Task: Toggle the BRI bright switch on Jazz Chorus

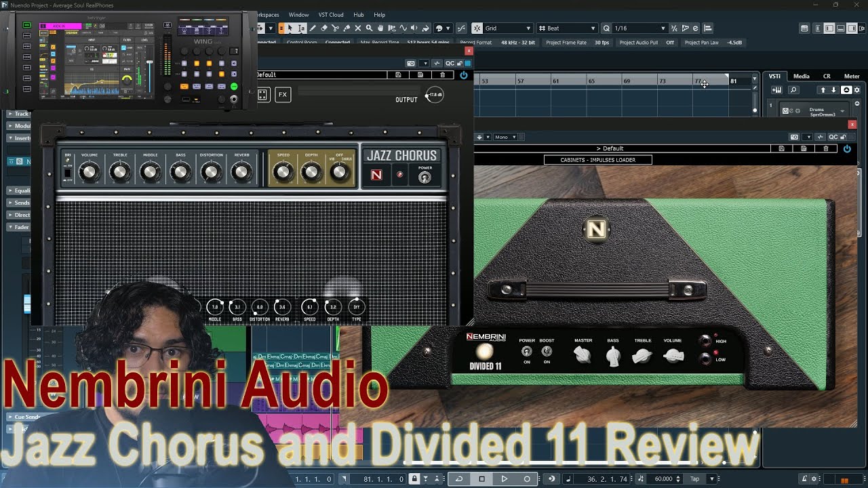Action: click(68, 173)
